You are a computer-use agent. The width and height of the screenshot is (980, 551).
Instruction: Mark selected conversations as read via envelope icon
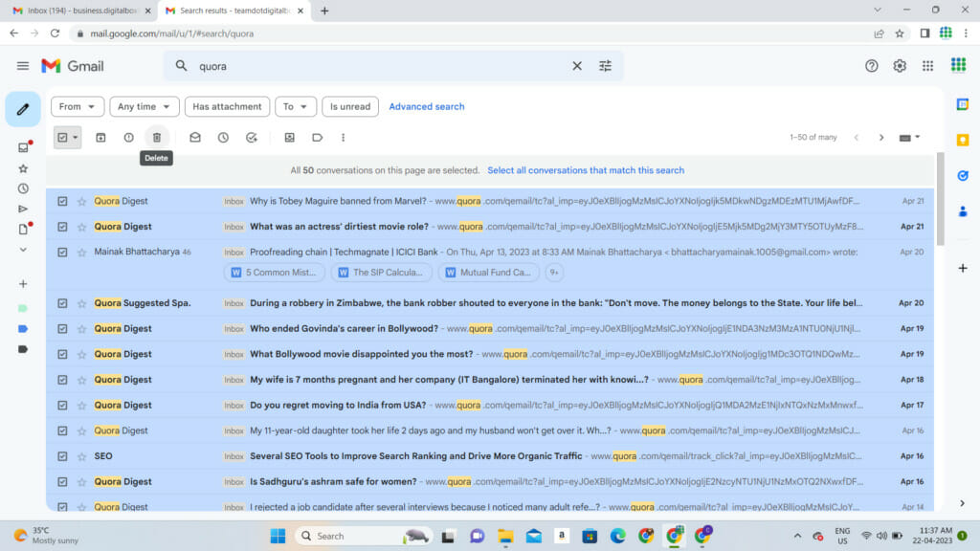(194, 137)
